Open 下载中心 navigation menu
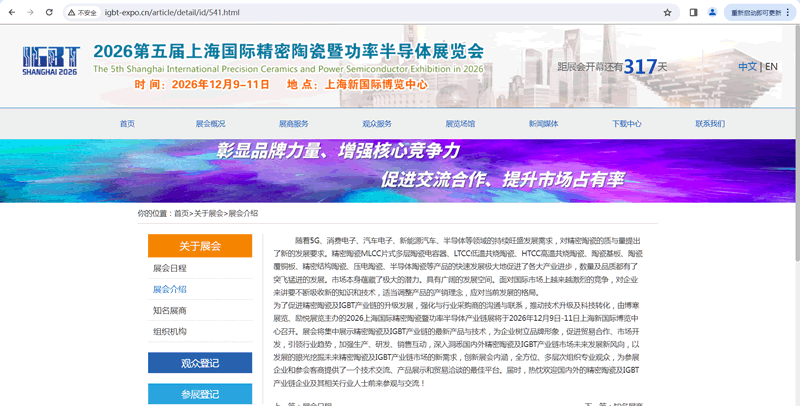The width and height of the screenshot is (800, 406). [x=626, y=124]
